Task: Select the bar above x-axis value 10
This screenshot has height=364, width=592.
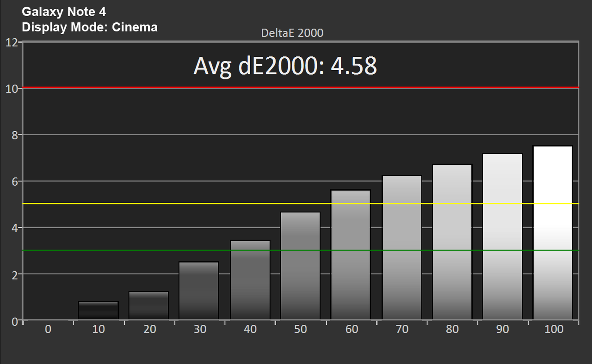Action: pos(99,310)
